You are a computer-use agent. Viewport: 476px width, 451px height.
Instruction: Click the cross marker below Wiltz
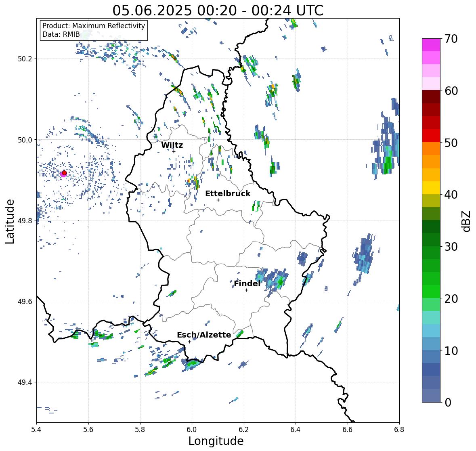click(x=174, y=151)
